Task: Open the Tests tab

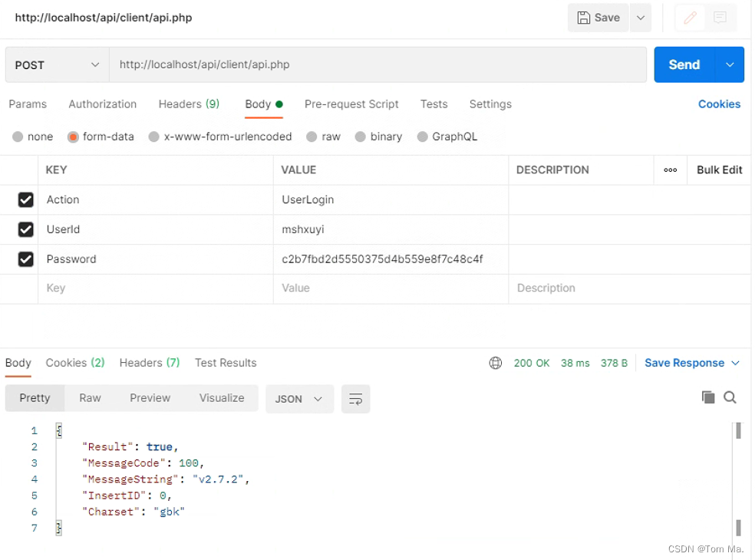Action: (x=434, y=104)
